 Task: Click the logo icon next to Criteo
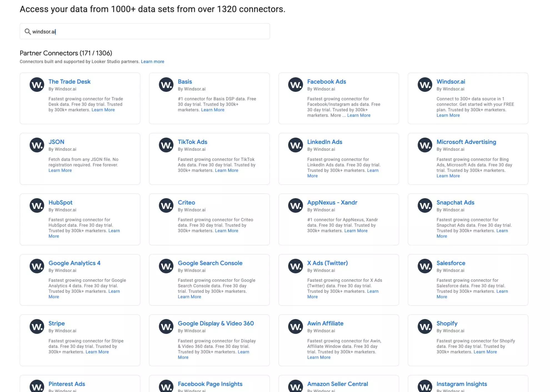[x=166, y=206]
